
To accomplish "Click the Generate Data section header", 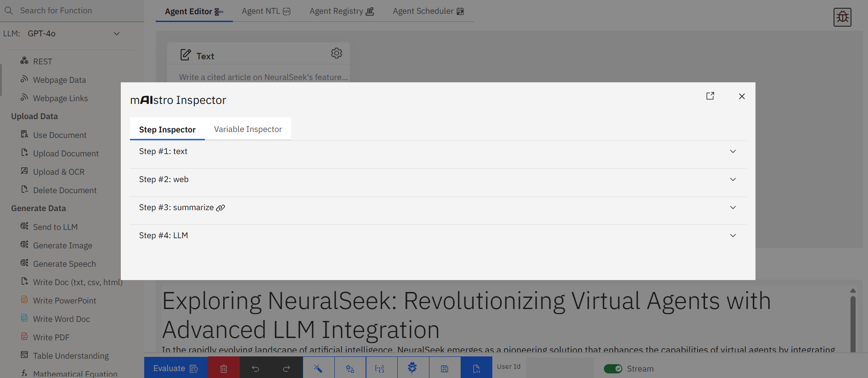I will 39,208.
